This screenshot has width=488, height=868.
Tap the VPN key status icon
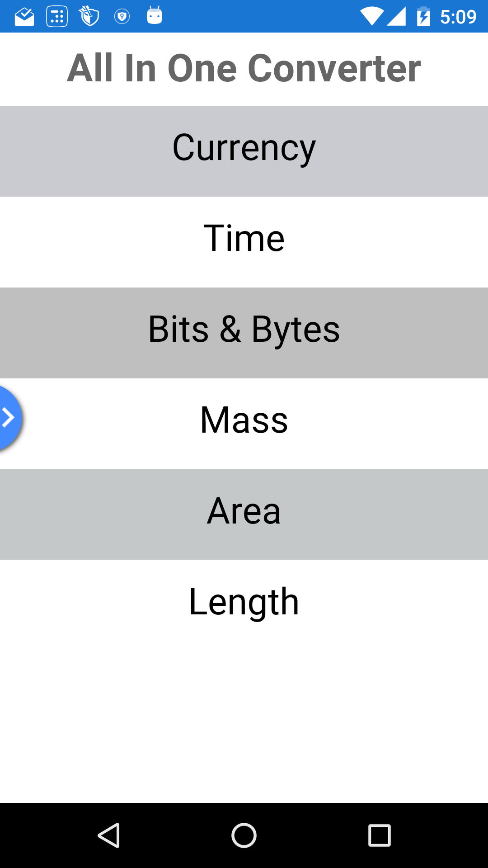[x=122, y=16]
